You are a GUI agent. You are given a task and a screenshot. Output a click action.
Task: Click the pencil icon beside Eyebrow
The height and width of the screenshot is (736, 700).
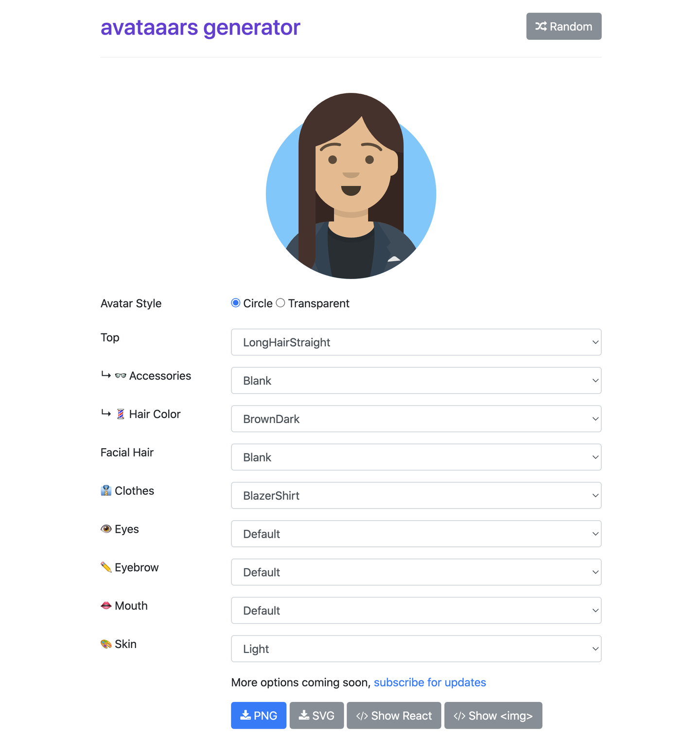click(x=106, y=567)
